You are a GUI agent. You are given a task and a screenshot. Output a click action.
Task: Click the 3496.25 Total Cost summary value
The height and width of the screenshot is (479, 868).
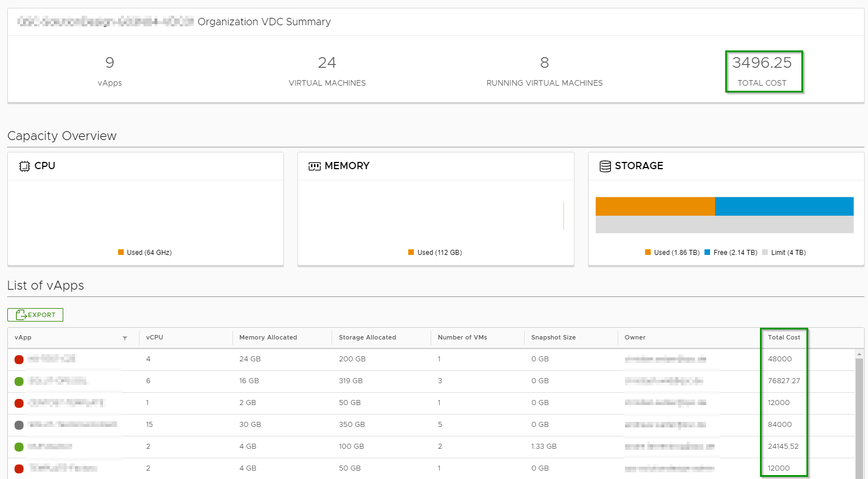click(762, 63)
